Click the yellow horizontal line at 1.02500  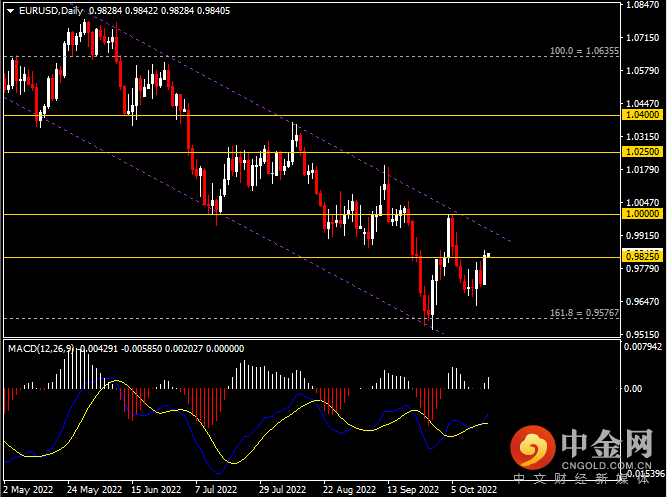(312, 152)
